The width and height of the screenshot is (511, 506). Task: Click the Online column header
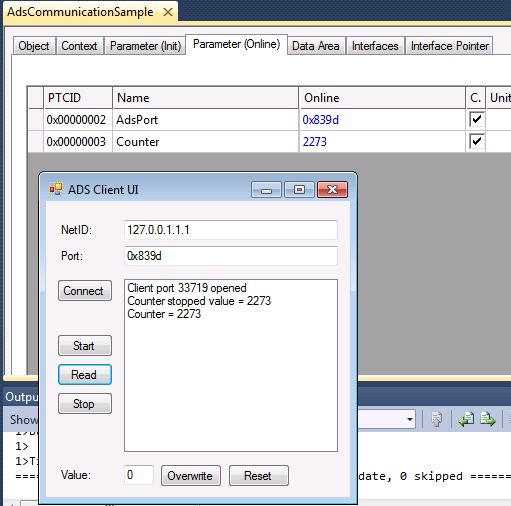pos(382,98)
